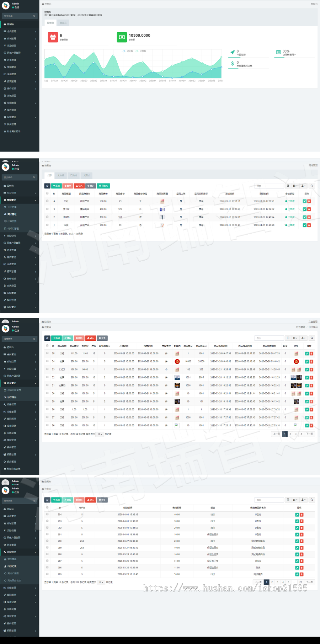Click the green money icon beside 10309.0000
The image size is (320, 644).
pyautogui.click(x=122, y=37)
